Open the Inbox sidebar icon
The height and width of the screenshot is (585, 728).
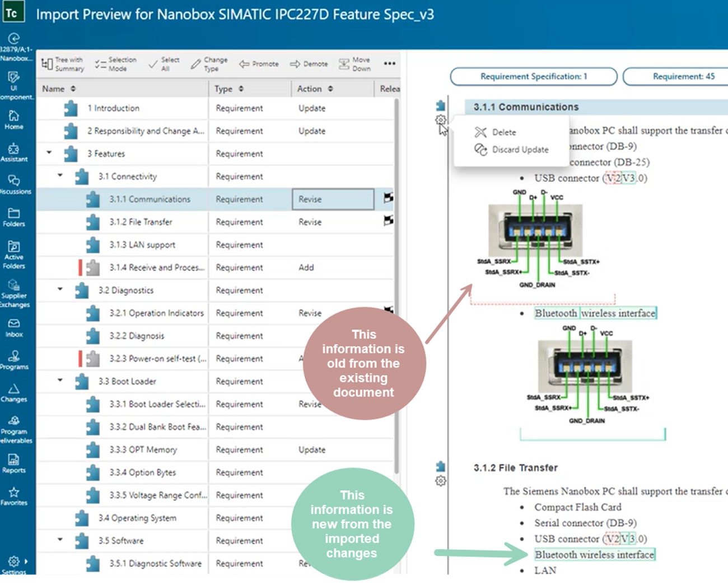[14, 328]
